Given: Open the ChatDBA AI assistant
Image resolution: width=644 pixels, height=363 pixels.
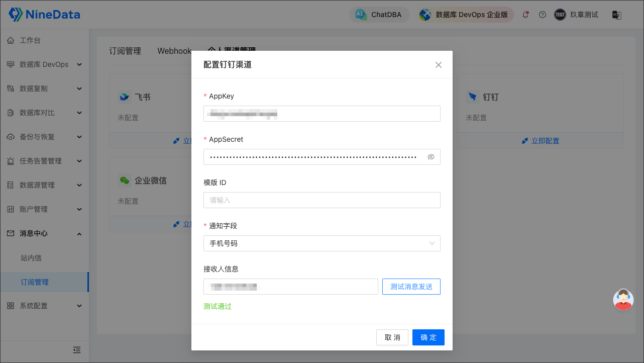Looking at the screenshot, I should pos(379,15).
